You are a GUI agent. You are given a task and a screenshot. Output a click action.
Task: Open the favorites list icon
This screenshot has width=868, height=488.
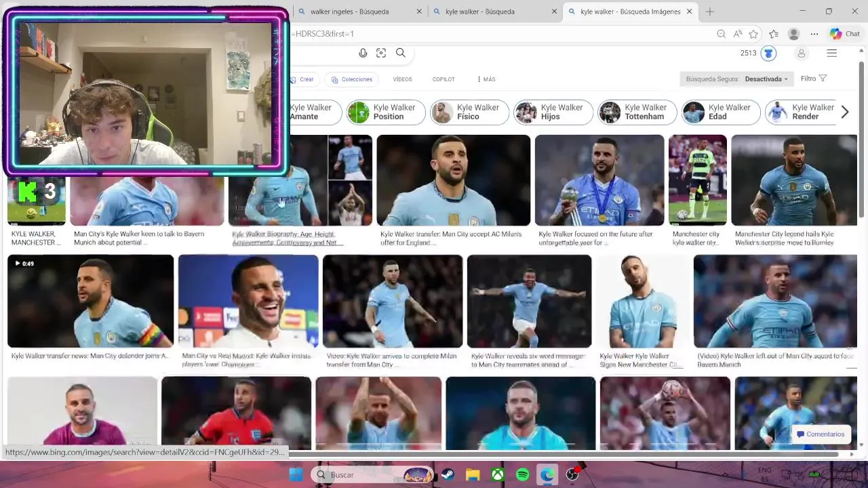[774, 34]
